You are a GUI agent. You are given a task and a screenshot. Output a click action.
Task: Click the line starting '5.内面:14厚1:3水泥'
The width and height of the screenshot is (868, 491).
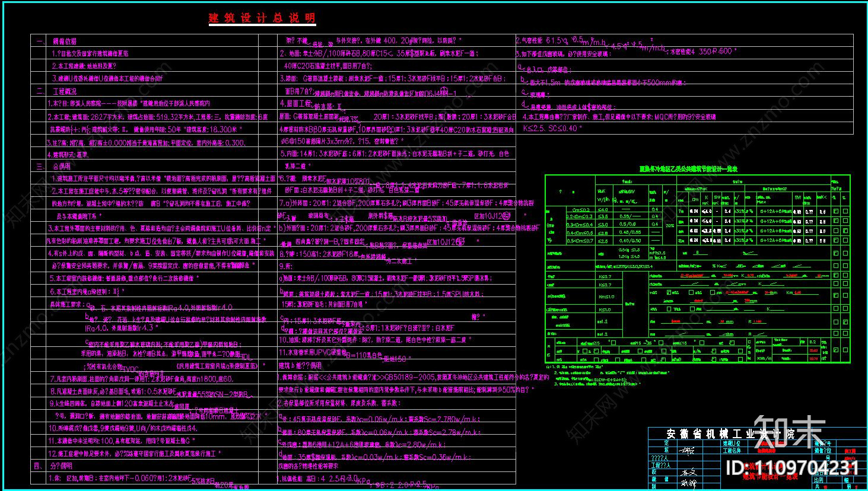[395, 154]
